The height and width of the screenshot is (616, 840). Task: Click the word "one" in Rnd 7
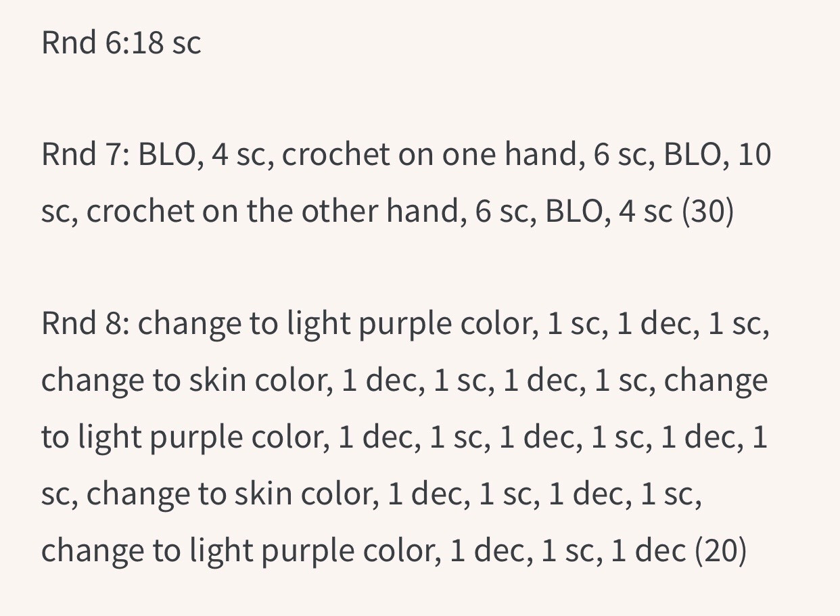(x=470, y=155)
